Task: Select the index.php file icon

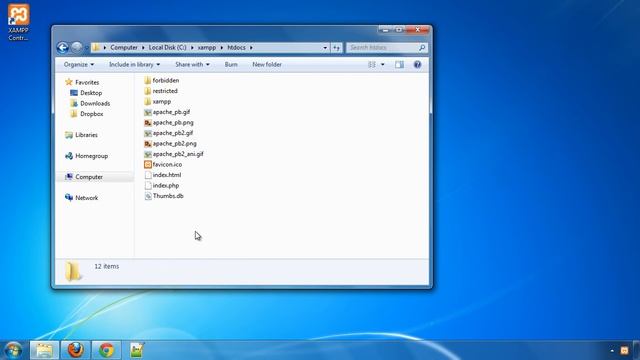Action: (x=148, y=185)
